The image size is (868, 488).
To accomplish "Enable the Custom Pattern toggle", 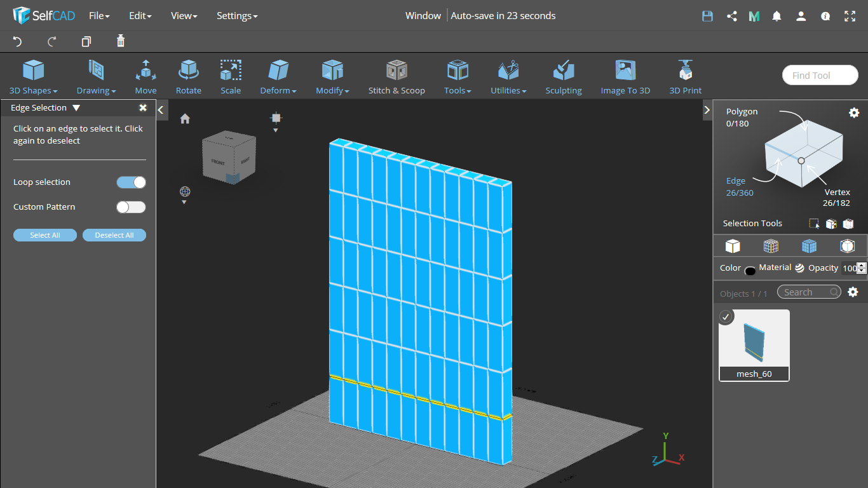I will pyautogui.click(x=131, y=207).
